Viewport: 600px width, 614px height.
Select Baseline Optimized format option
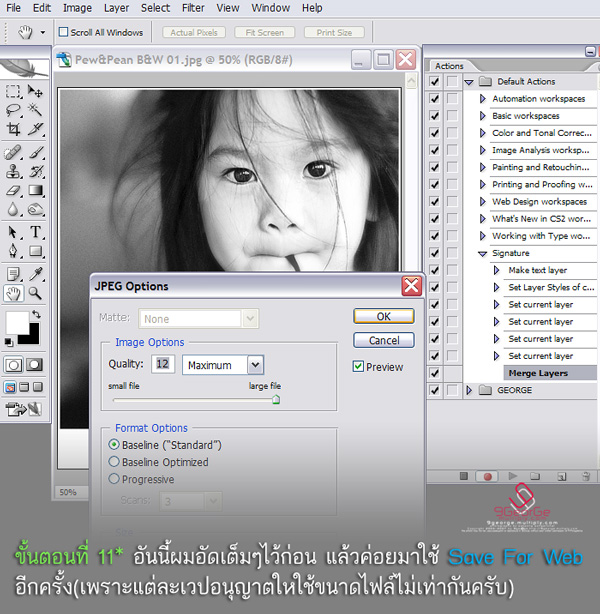114,462
